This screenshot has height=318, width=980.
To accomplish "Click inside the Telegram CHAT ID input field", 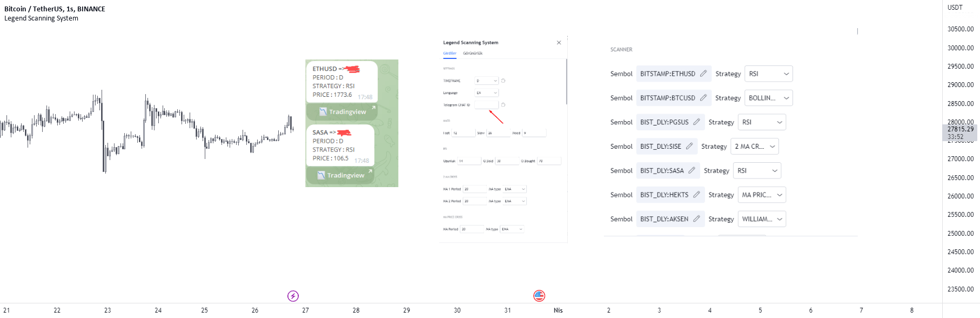I will pyautogui.click(x=485, y=104).
